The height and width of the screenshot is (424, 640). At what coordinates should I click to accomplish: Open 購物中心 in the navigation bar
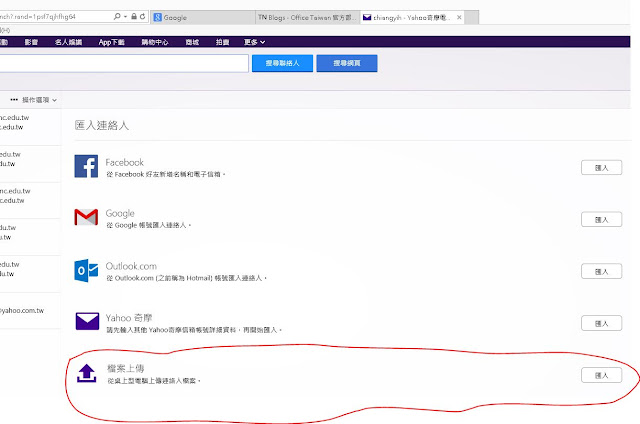coord(155,42)
